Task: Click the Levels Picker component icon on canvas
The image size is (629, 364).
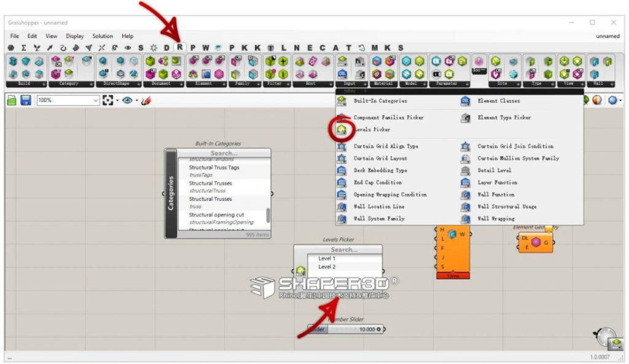Action: click(x=300, y=271)
